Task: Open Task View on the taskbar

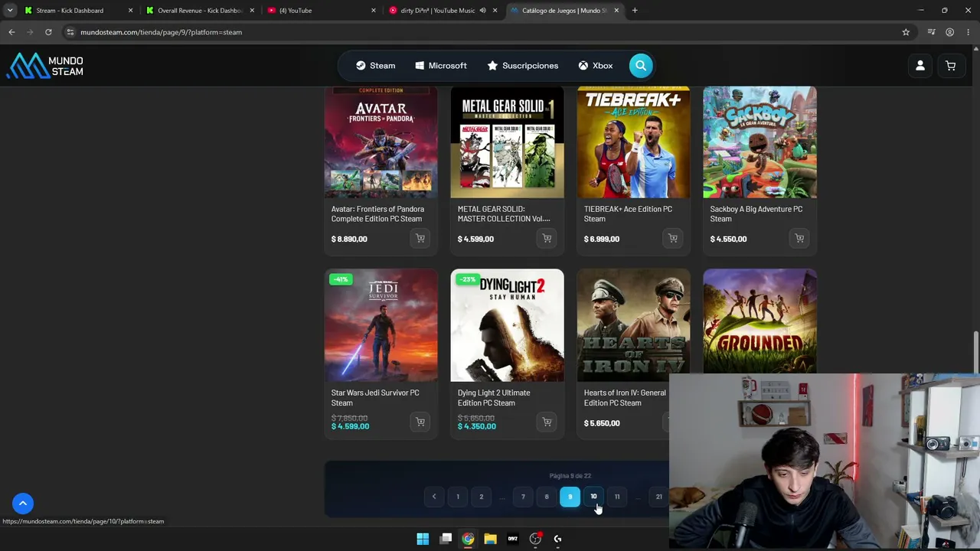Action: click(x=446, y=539)
